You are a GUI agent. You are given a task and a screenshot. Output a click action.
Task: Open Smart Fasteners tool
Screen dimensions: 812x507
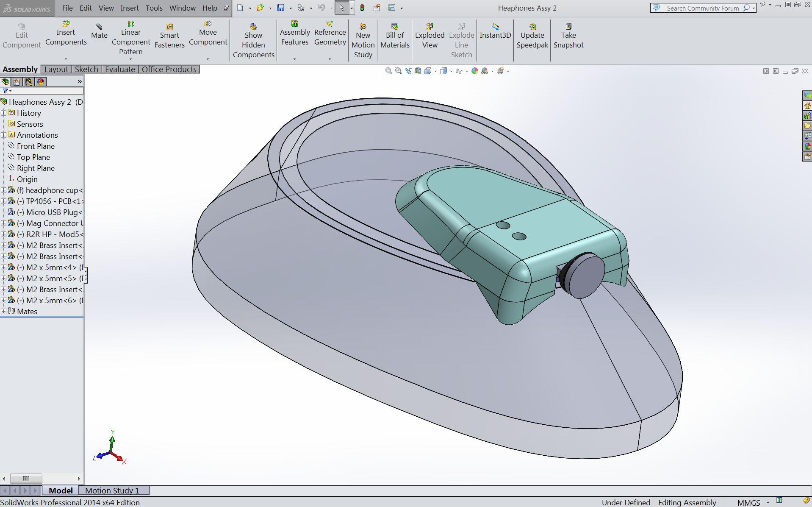169,36
